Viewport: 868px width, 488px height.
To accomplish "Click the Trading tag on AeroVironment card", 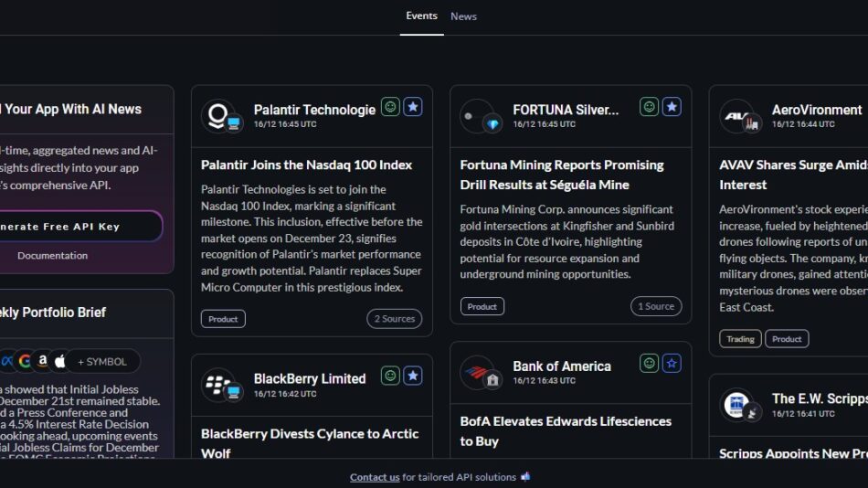I will click(740, 338).
